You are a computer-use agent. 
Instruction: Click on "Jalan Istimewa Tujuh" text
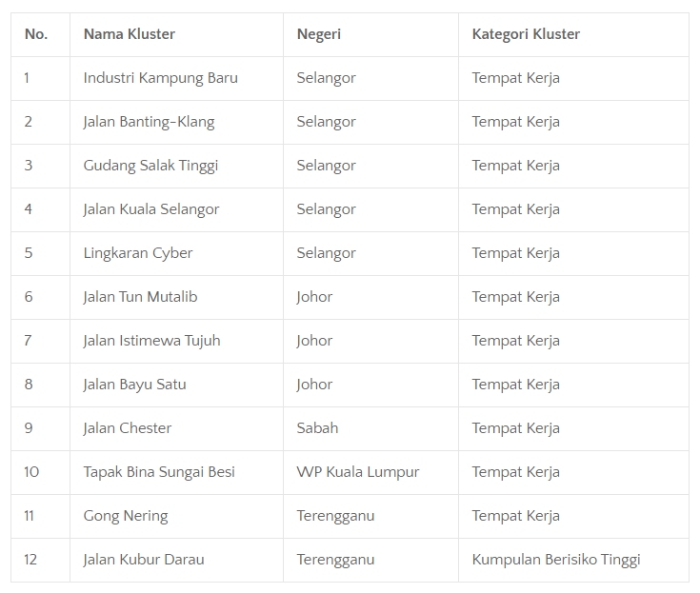pyautogui.click(x=152, y=341)
